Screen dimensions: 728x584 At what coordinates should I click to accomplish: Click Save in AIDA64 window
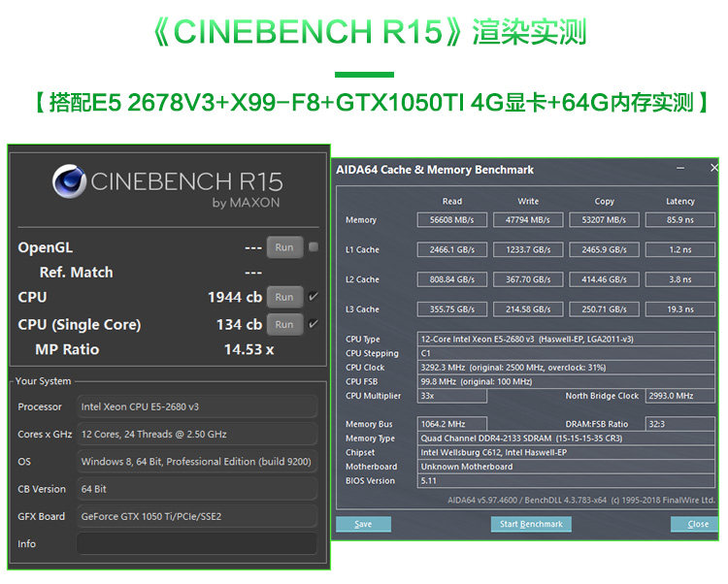(364, 524)
